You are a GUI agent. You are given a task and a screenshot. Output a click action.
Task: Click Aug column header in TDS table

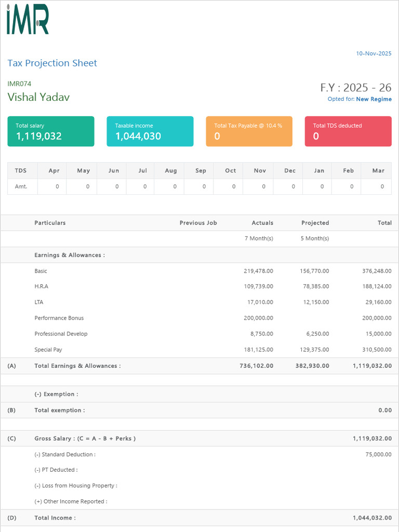pos(169,170)
